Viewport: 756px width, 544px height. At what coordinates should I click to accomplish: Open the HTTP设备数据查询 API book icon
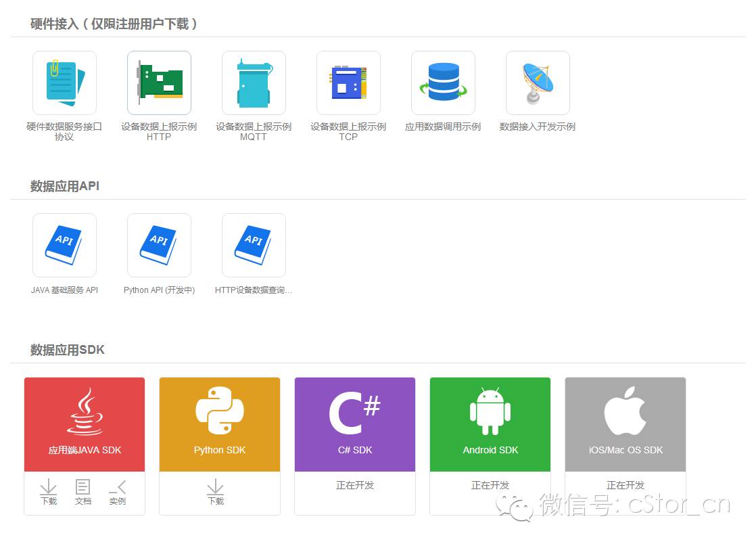[254, 245]
